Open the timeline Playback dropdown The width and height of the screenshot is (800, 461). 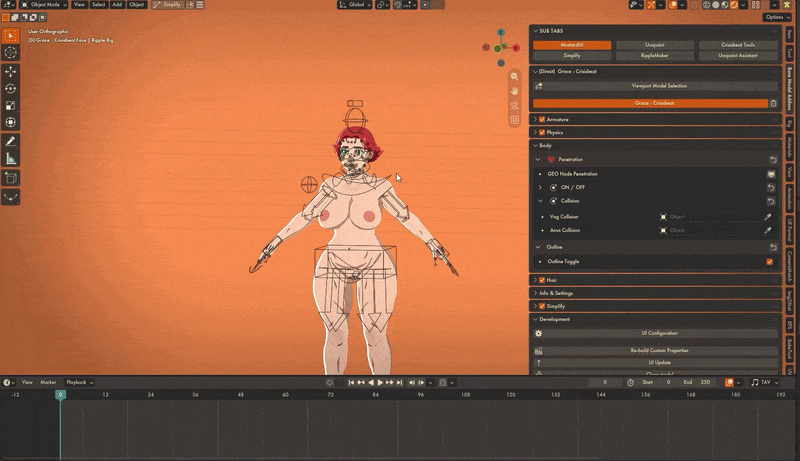click(80, 382)
